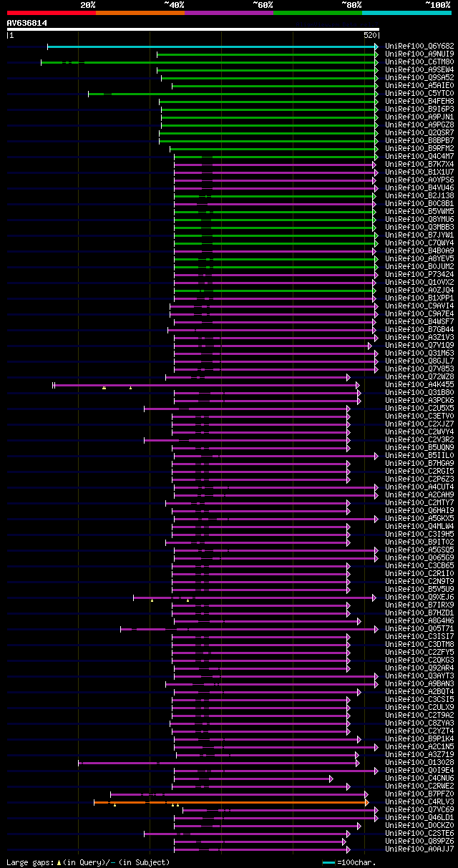This screenshot has width=458, height=868.
Task: Select the cyan alignment bar for Q6Y682
Action: 213,47
